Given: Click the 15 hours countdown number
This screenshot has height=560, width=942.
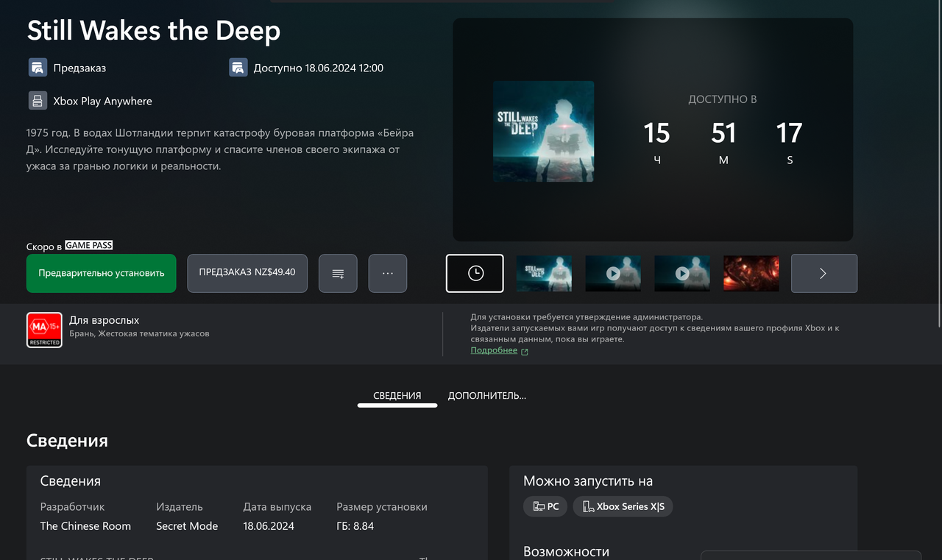Looking at the screenshot, I should 656,133.
